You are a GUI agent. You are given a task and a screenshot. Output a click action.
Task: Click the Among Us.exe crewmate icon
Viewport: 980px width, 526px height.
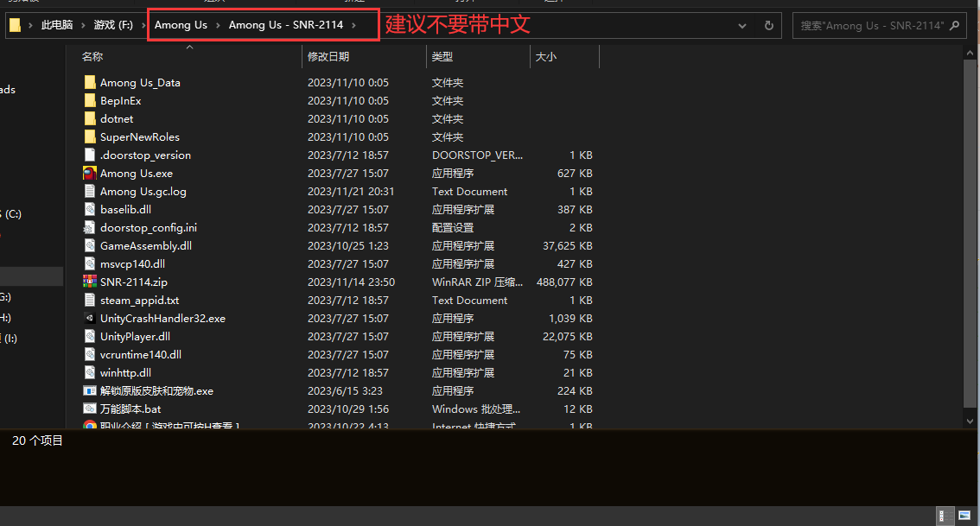90,173
